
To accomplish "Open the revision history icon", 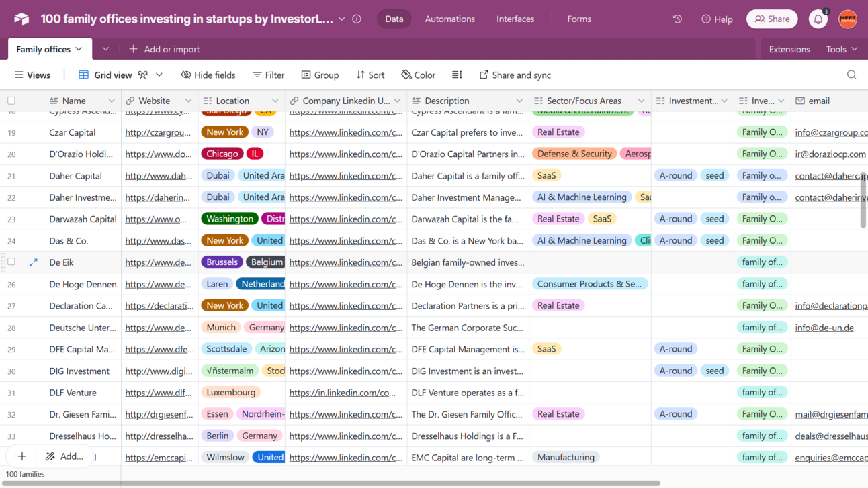I will [677, 19].
